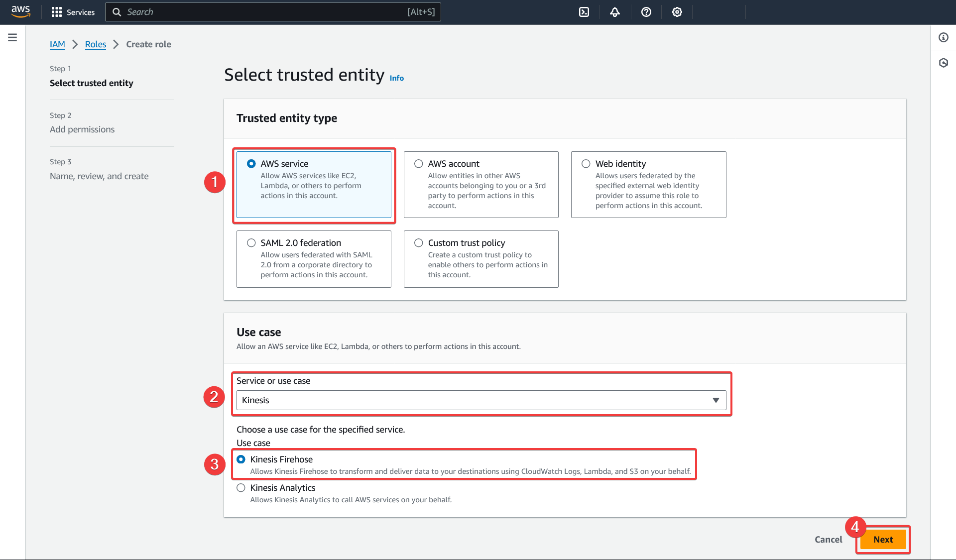
Task: Open the hexagon tools icon on right edge
Action: tap(944, 63)
